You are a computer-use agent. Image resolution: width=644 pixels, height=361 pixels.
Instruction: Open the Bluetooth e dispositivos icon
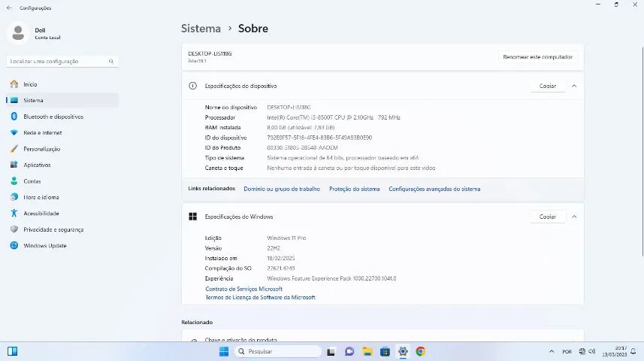(x=14, y=117)
